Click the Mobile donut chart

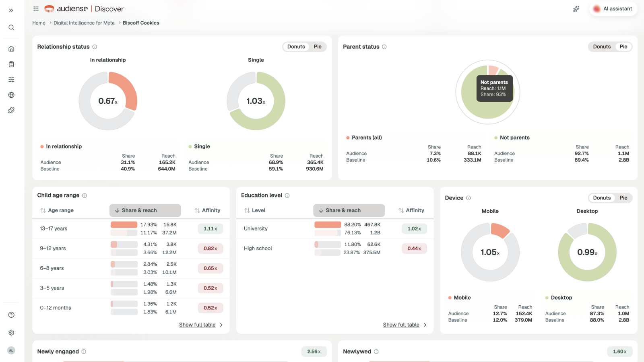[490, 252]
